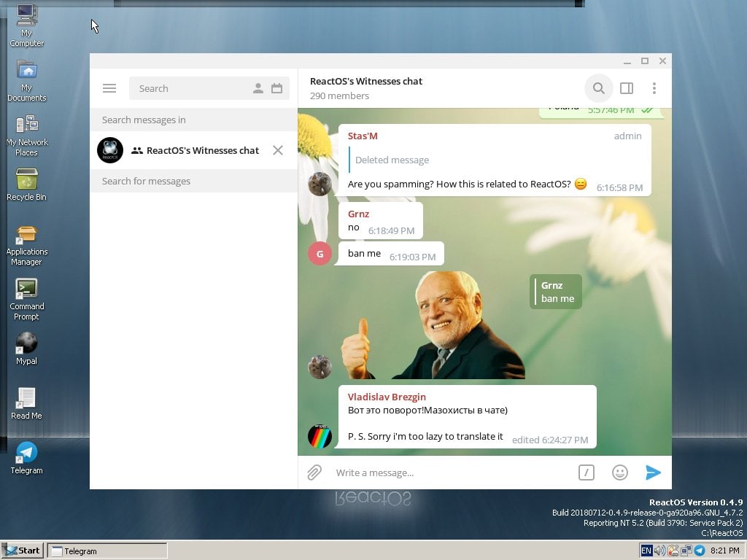Click the EN language tray indicator
Screen dimensions: 747x560
(646, 551)
